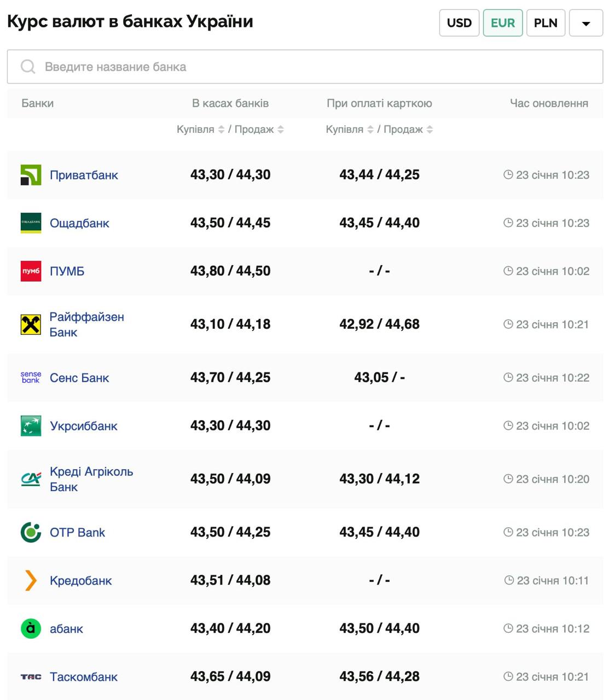The height and width of the screenshot is (700, 615).
Task: Click the Райффайзен Банк yellow logo
Action: (31, 324)
